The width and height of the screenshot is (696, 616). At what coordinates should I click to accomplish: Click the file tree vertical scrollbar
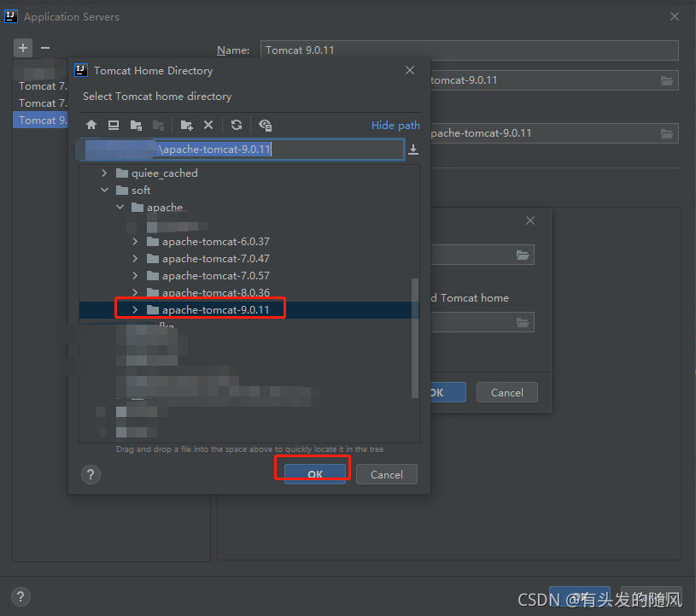pyautogui.click(x=415, y=337)
